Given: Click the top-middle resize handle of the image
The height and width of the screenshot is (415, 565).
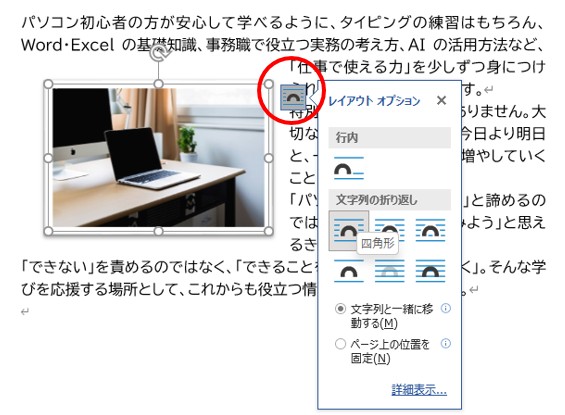Looking at the screenshot, I should click(158, 84).
